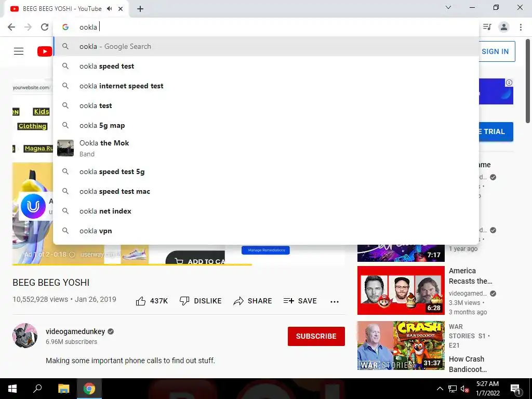Image resolution: width=532 pixels, height=399 pixels.
Task: Open the tab search chevron
Action: pyautogui.click(x=448, y=7)
